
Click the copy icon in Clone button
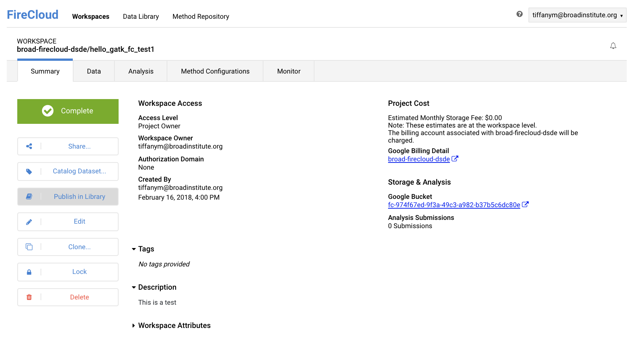click(x=29, y=247)
